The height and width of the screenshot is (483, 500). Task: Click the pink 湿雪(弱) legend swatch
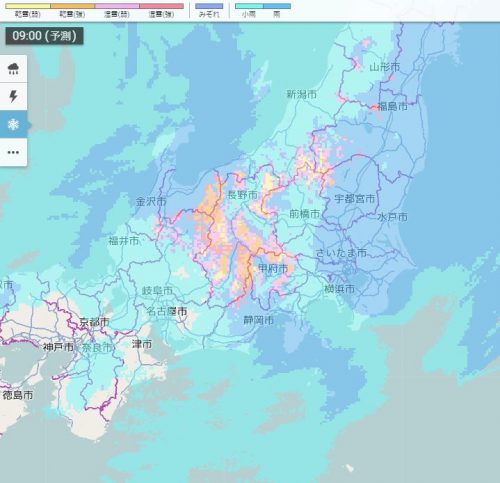pos(117,6)
